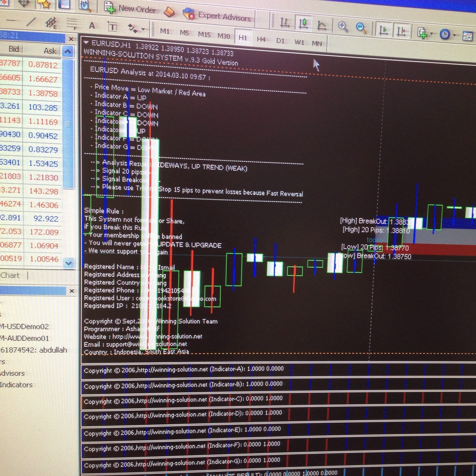This screenshot has height=476, width=476.
Task: Select the M-USDDemo02 account entry
Action: (24, 327)
